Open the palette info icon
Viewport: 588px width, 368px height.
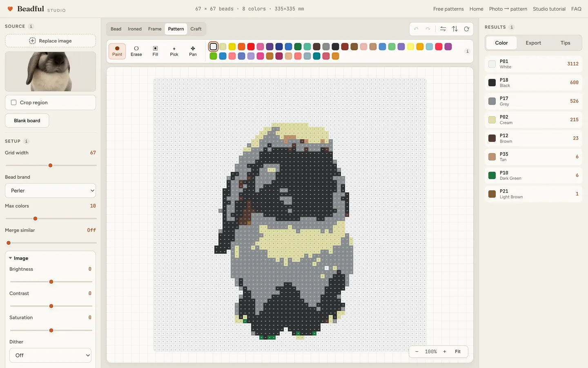pos(468,51)
